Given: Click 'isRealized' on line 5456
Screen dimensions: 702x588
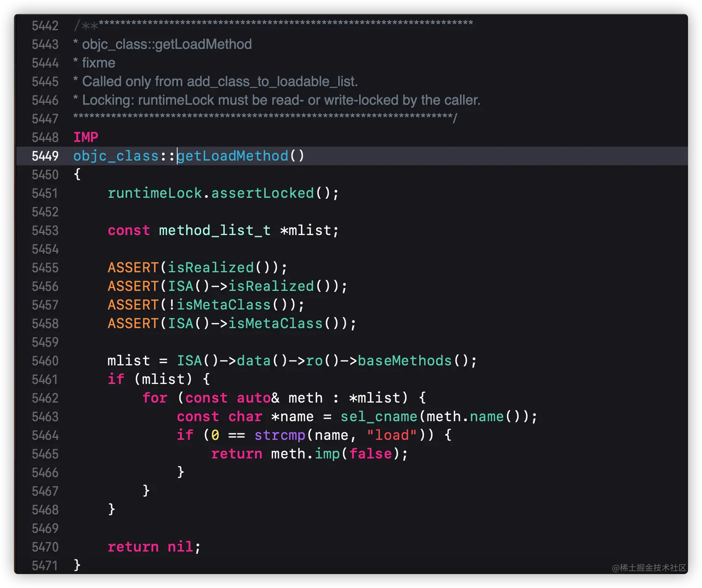Looking at the screenshot, I should tap(271, 286).
